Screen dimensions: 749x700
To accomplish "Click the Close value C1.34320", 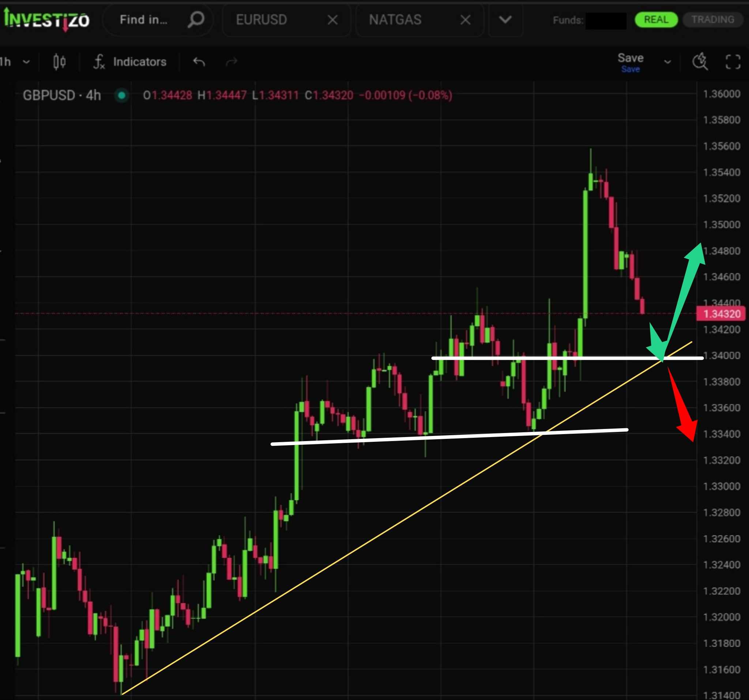I will pyautogui.click(x=329, y=95).
